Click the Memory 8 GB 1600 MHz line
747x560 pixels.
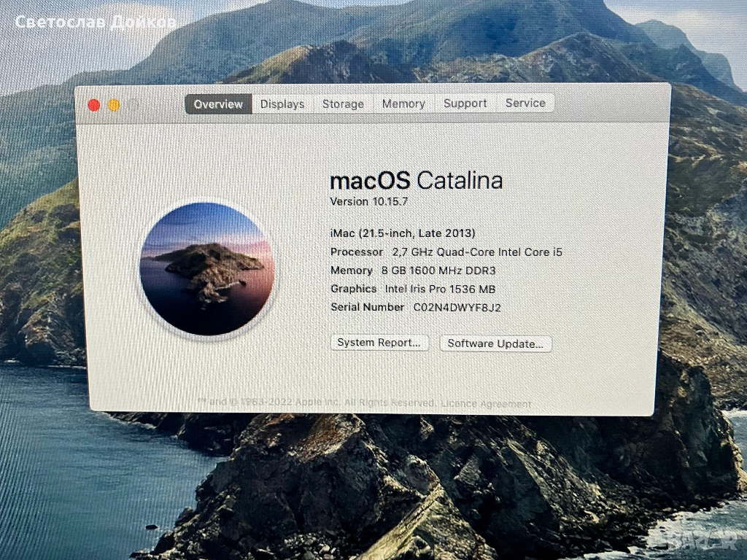pyautogui.click(x=413, y=271)
